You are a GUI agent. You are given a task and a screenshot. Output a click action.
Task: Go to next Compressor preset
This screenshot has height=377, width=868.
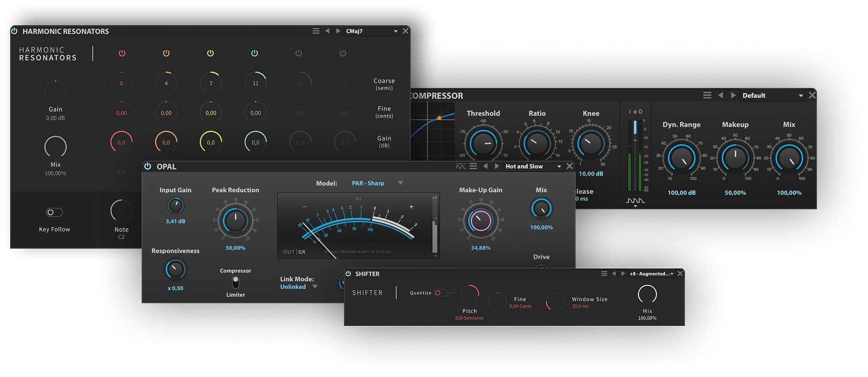coord(733,95)
